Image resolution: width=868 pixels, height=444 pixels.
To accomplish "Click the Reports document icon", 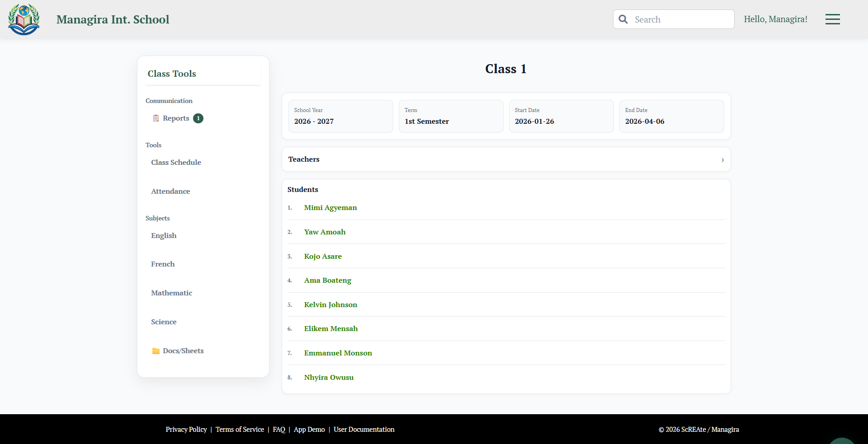I will point(157,118).
